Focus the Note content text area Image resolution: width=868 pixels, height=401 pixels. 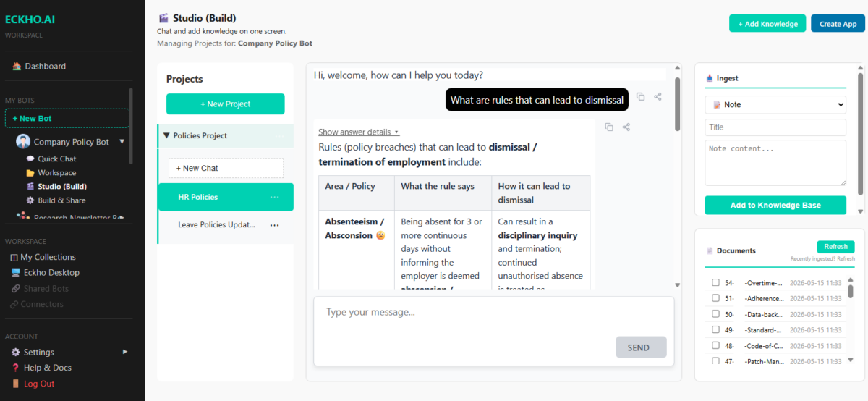pyautogui.click(x=775, y=163)
